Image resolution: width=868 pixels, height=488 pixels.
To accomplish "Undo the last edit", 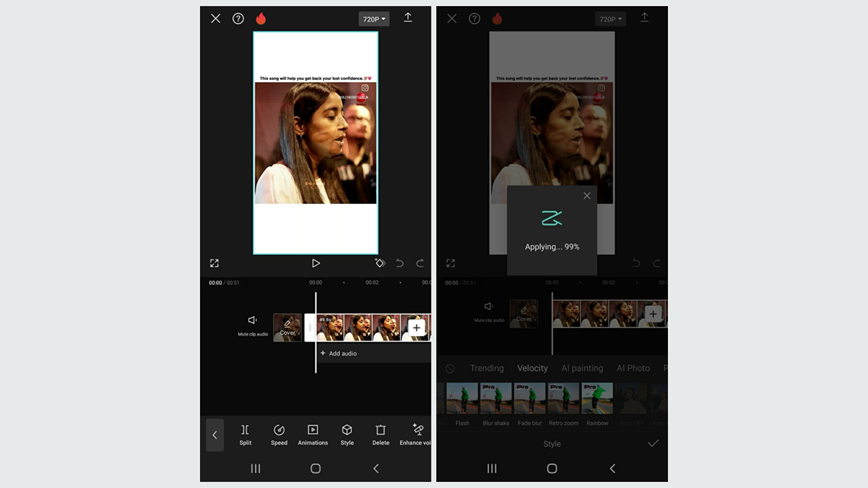I will (399, 263).
